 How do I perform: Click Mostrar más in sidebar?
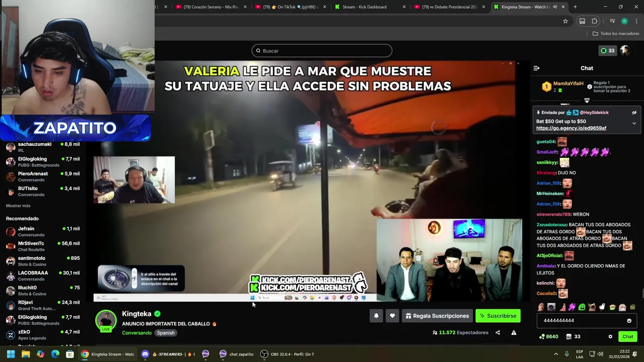click(18, 206)
